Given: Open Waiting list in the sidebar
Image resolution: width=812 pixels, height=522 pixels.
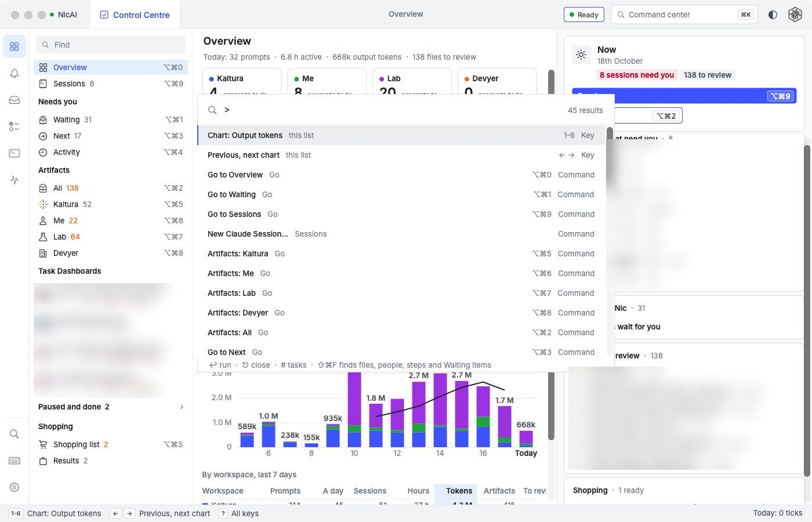Looking at the screenshot, I should pos(111,119).
